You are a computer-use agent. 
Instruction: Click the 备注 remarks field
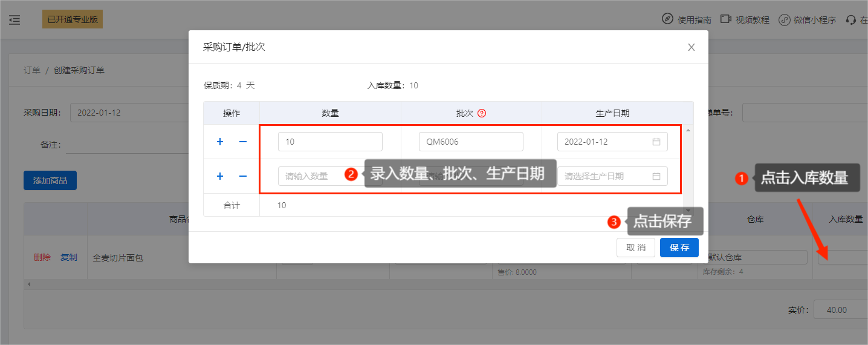127,145
